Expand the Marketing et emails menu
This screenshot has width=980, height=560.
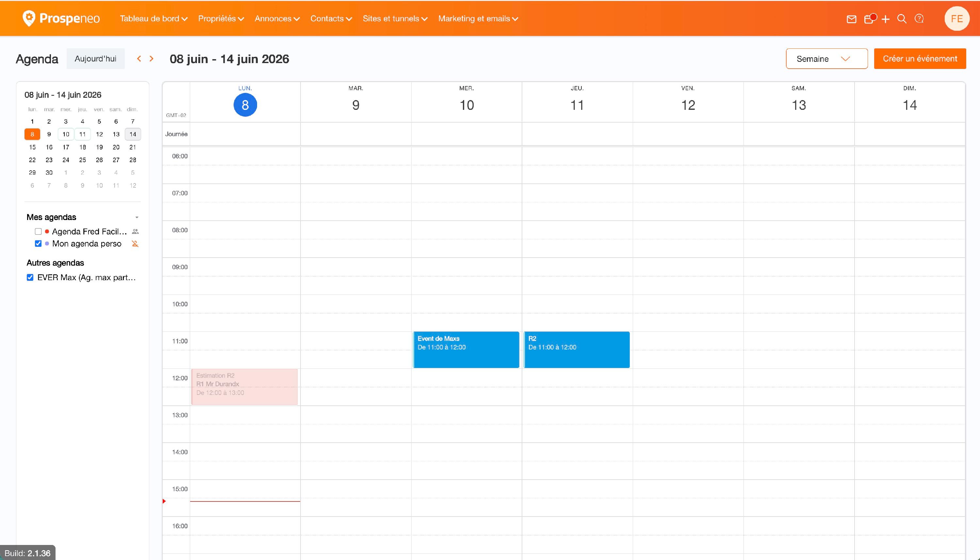479,18
